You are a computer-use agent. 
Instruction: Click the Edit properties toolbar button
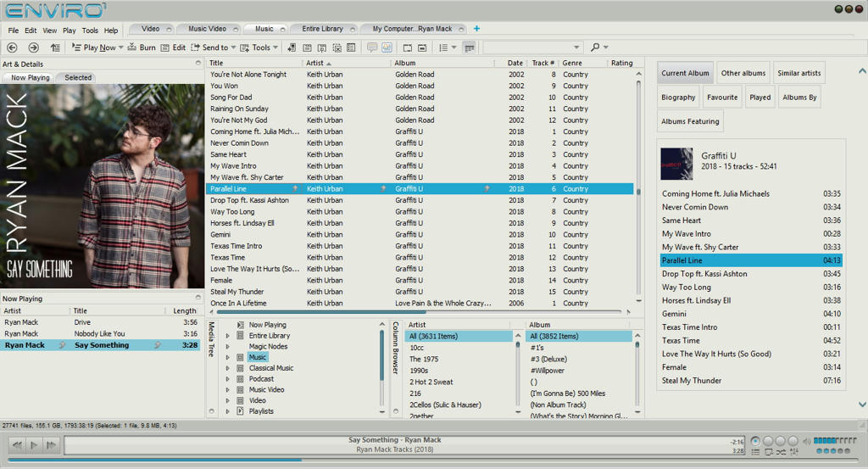173,47
